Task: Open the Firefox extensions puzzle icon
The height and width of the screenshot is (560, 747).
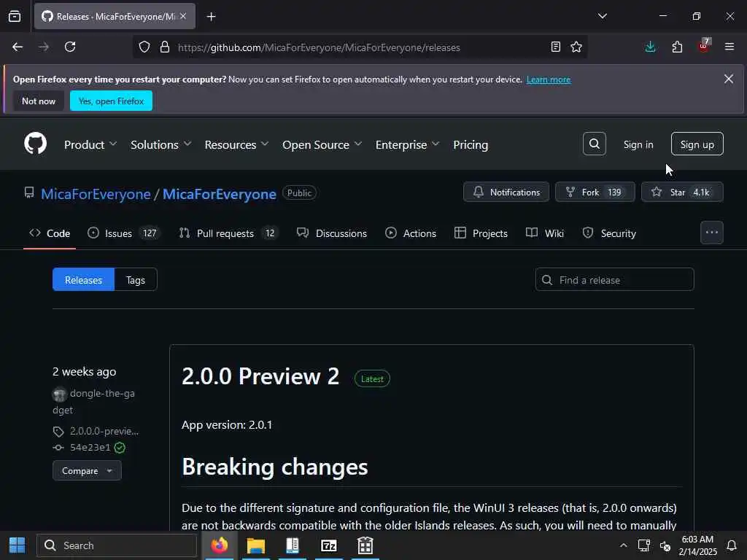Action: point(677,47)
